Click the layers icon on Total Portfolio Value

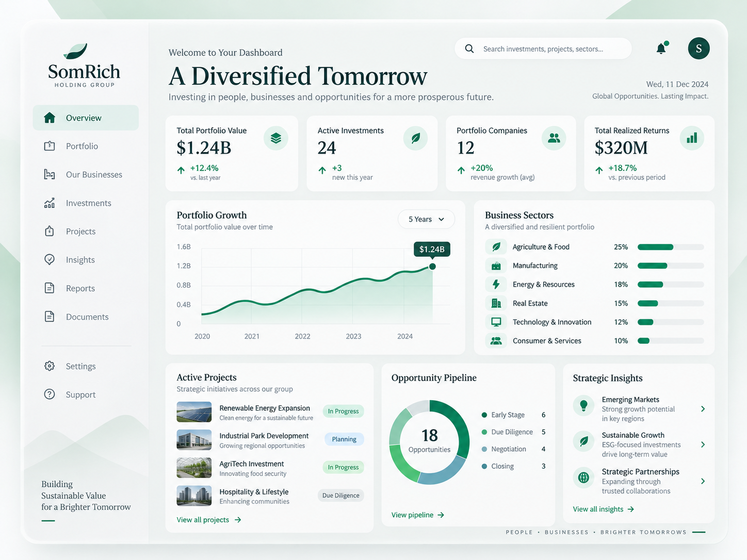tap(276, 138)
